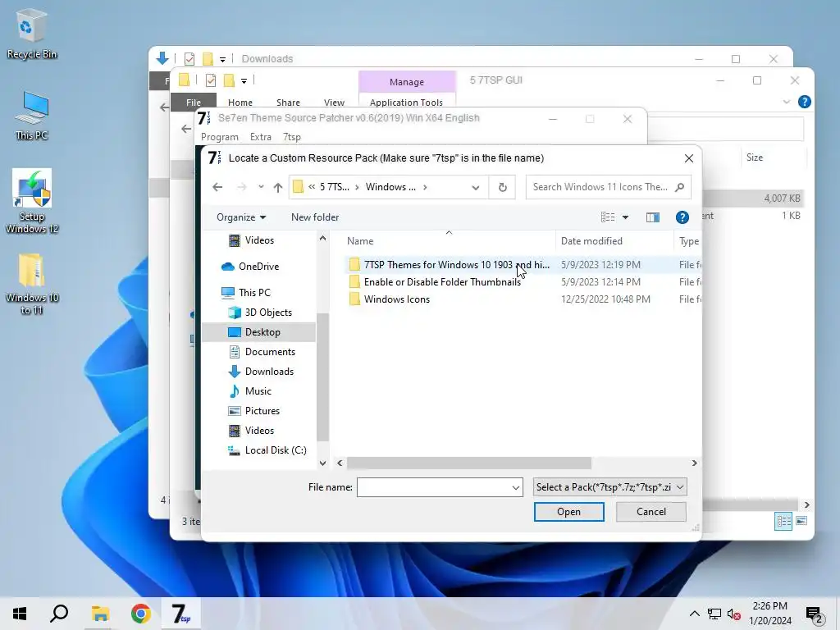This screenshot has height=630, width=840.
Task: Open Google Chrome from the taskbar
Action: [140, 614]
